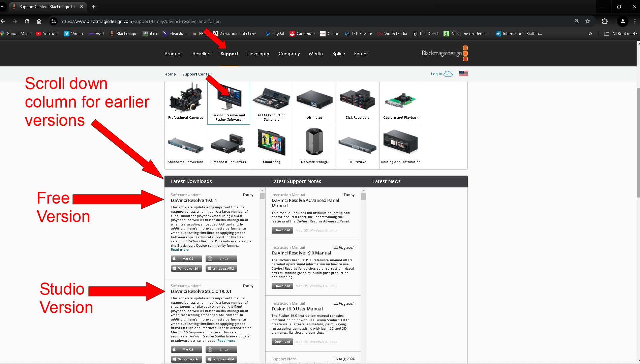
Task: Open the Resellers menu
Action: [x=202, y=54]
